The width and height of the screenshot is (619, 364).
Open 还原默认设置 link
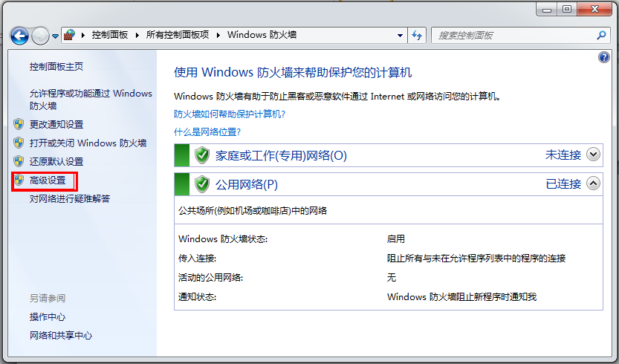click(56, 161)
